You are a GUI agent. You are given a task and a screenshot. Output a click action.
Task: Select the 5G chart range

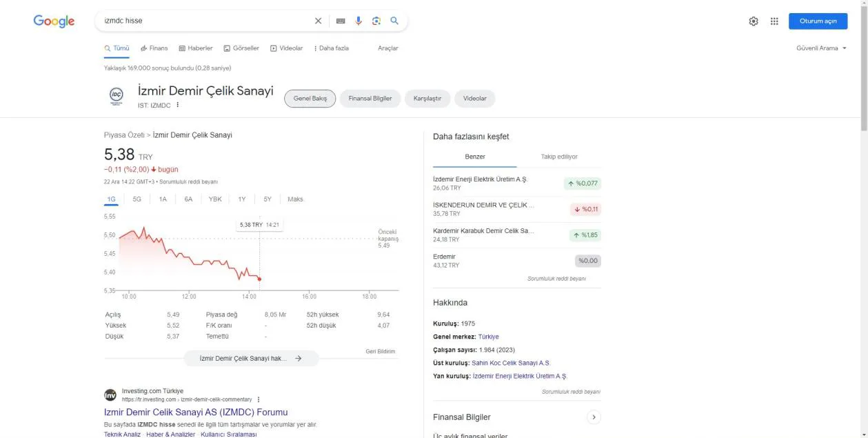pos(137,199)
